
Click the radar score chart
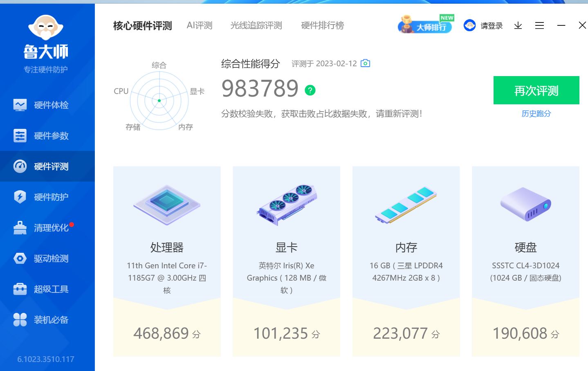(x=159, y=101)
